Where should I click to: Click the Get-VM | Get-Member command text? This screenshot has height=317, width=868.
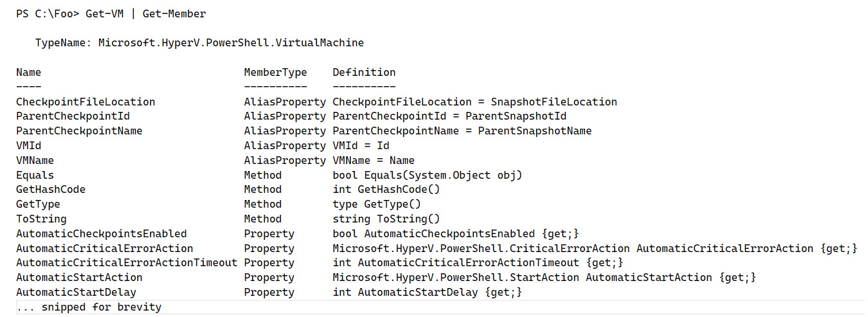tap(146, 14)
